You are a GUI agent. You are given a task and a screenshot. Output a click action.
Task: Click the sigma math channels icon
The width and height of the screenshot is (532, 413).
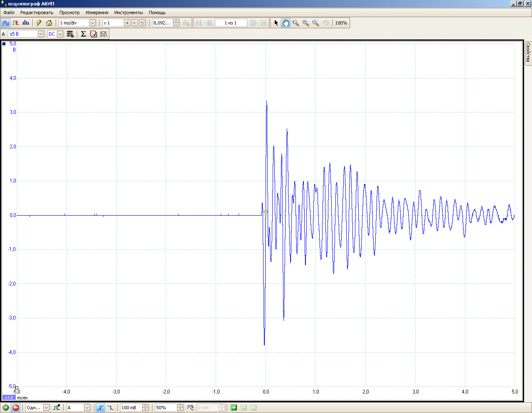(x=83, y=34)
